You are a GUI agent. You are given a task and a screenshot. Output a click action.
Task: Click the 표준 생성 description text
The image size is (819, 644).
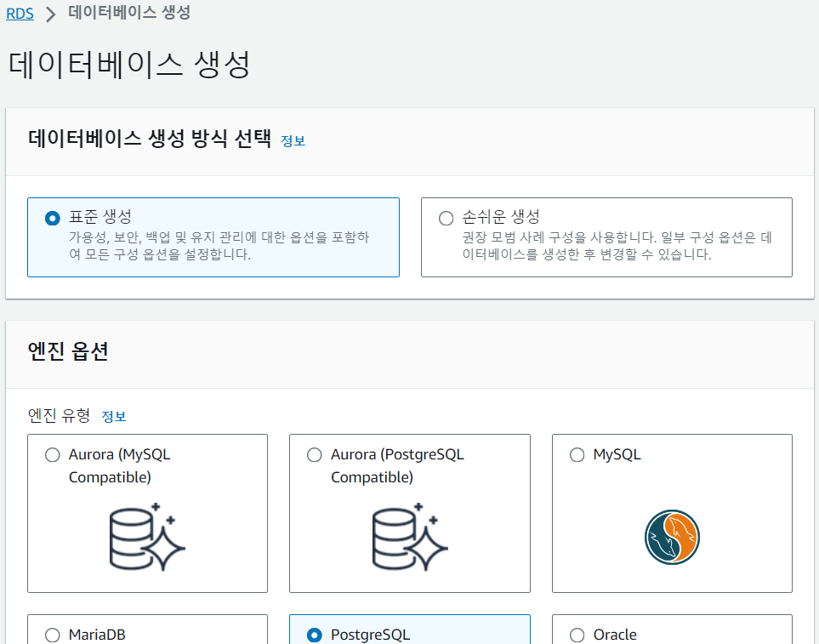[x=219, y=246]
